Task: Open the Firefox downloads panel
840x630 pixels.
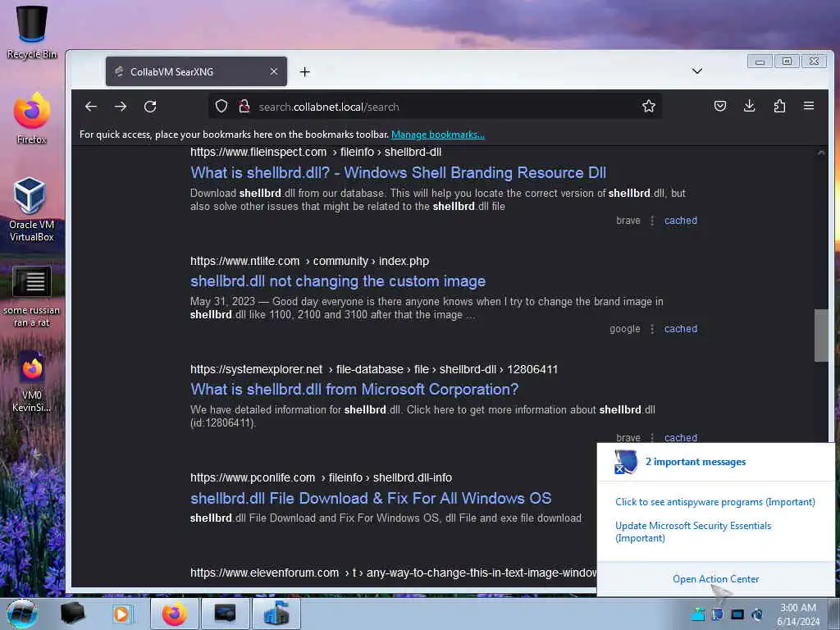Action: pos(750,106)
